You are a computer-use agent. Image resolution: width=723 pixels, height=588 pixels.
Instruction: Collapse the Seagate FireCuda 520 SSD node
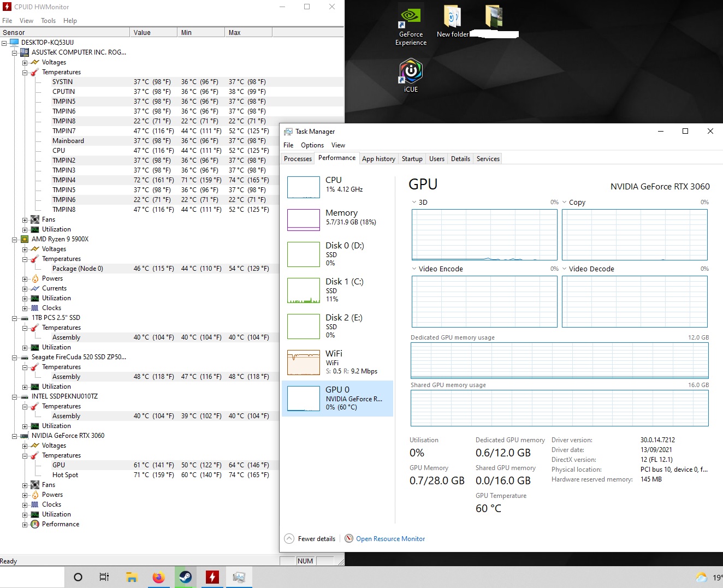point(15,357)
